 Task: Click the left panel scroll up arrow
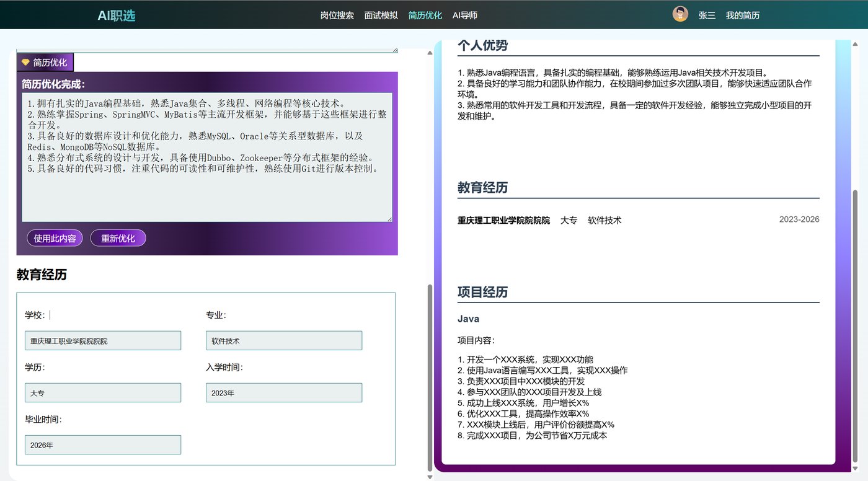430,53
